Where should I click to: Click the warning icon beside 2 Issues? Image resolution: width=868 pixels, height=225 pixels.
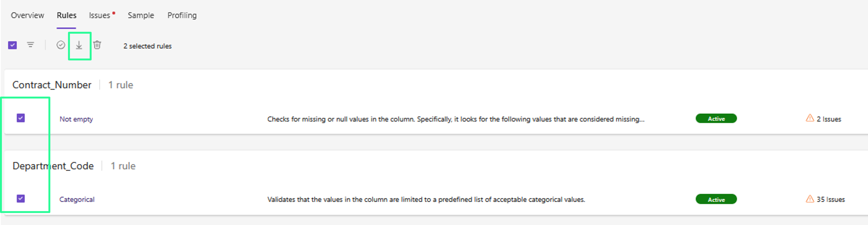(810, 118)
